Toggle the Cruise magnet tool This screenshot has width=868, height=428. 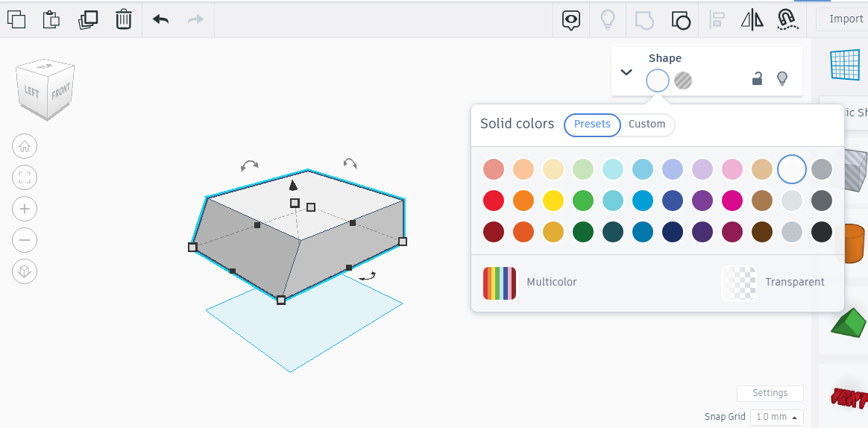pos(787,19)
